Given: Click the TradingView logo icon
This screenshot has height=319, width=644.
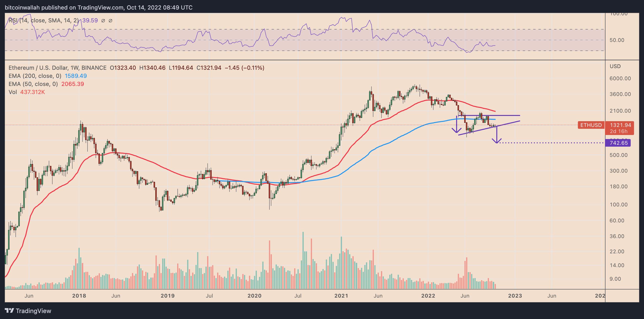Looking at the screenshot, I should click(x=10, y=311).
